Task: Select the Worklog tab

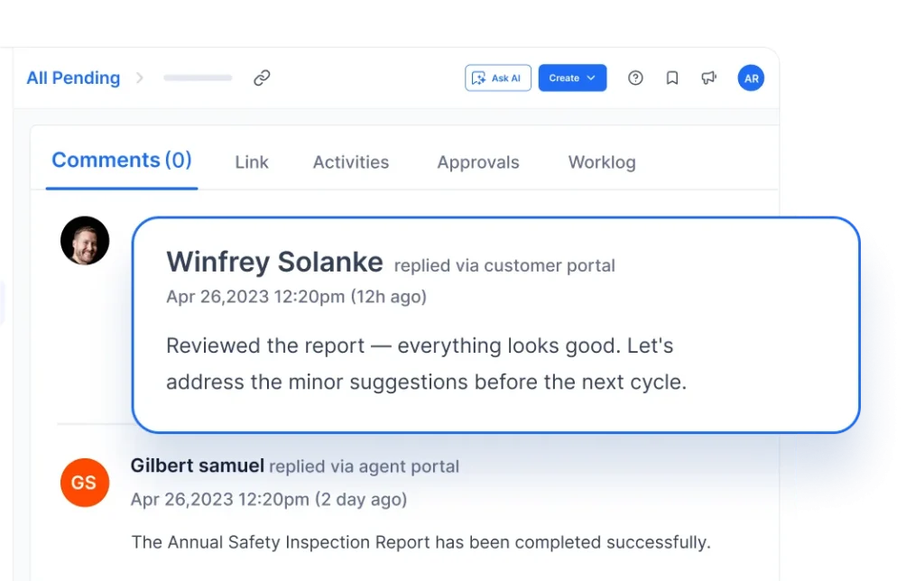Action: (x=601, y=162)
